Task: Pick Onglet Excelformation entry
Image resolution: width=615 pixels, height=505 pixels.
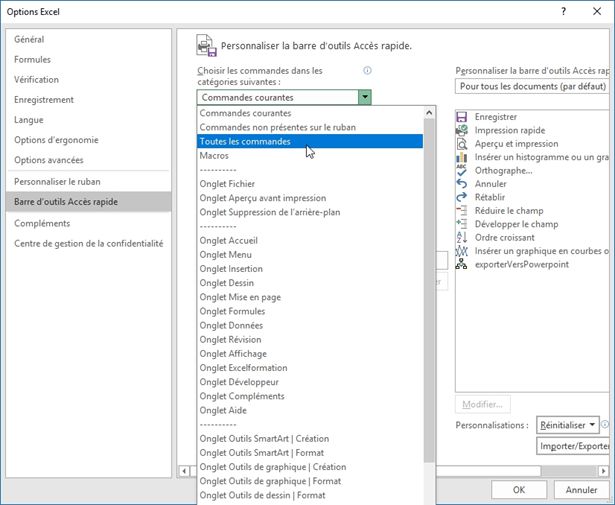Action: [310, 368]
